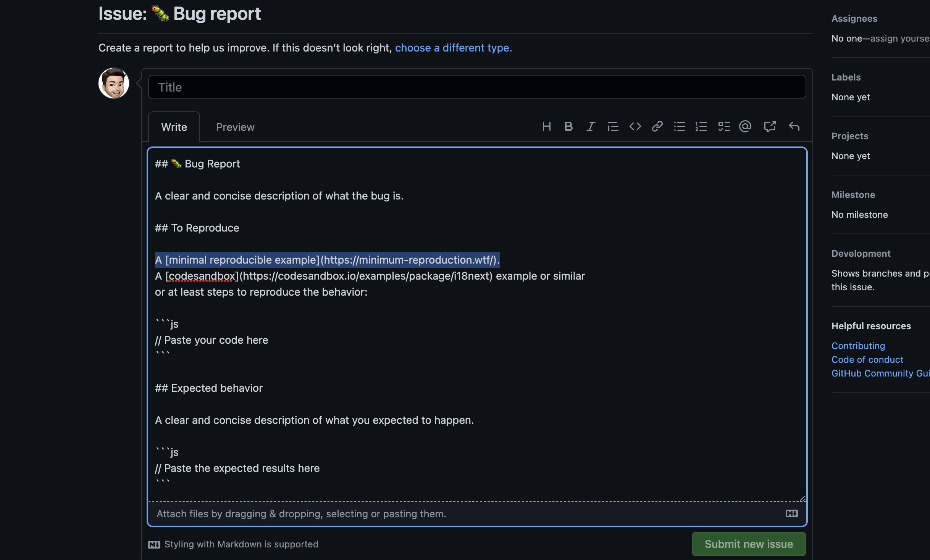Screen dimensions: 930x560
Task: Add a link using the chain icon
Action: point(657,127)
